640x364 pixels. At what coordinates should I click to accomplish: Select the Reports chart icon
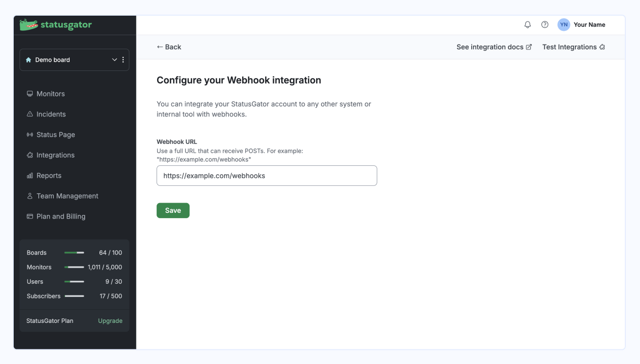click(30, 176)
